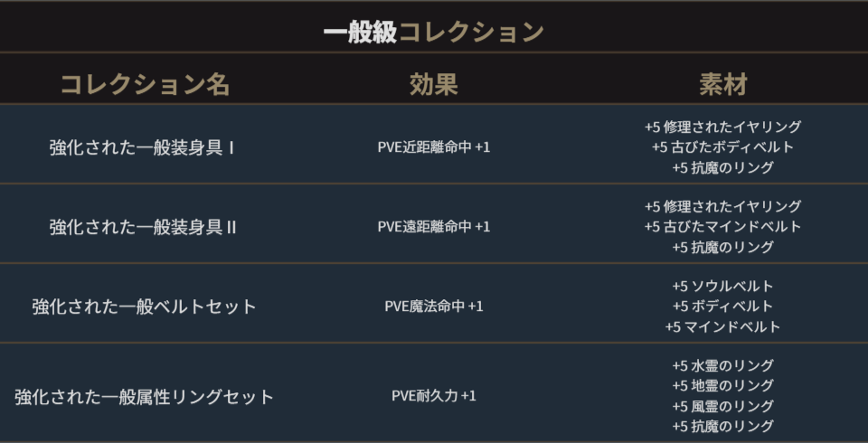The image size is (868, 443).
Task: Select the +5 水霊のリング material
Action: click(x=722, y=366)
